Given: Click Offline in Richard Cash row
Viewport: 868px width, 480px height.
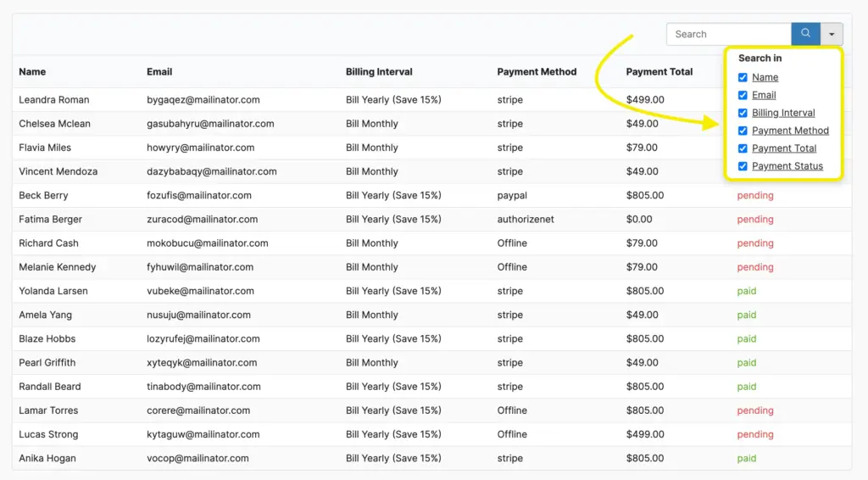Looking at the screenshot, I should pyautogui.click(x=512, y=243).
